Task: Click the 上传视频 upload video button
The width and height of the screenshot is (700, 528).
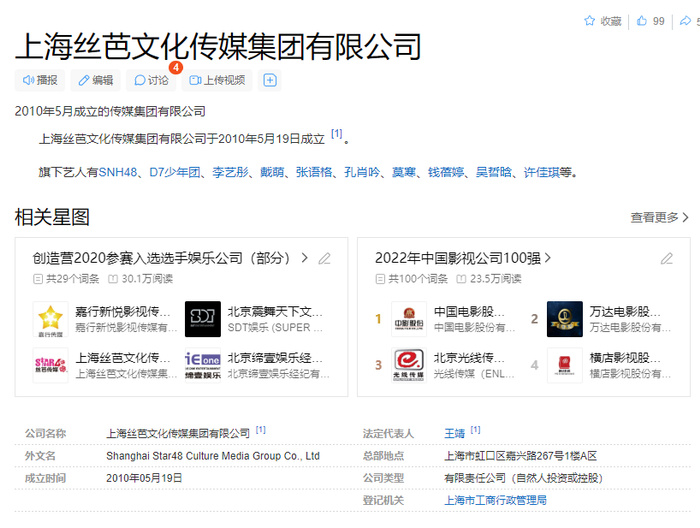Action: point(217,80)
